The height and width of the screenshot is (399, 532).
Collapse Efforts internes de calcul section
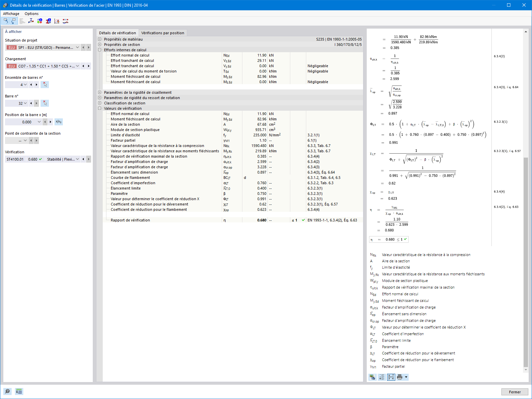tap(99, 50)
